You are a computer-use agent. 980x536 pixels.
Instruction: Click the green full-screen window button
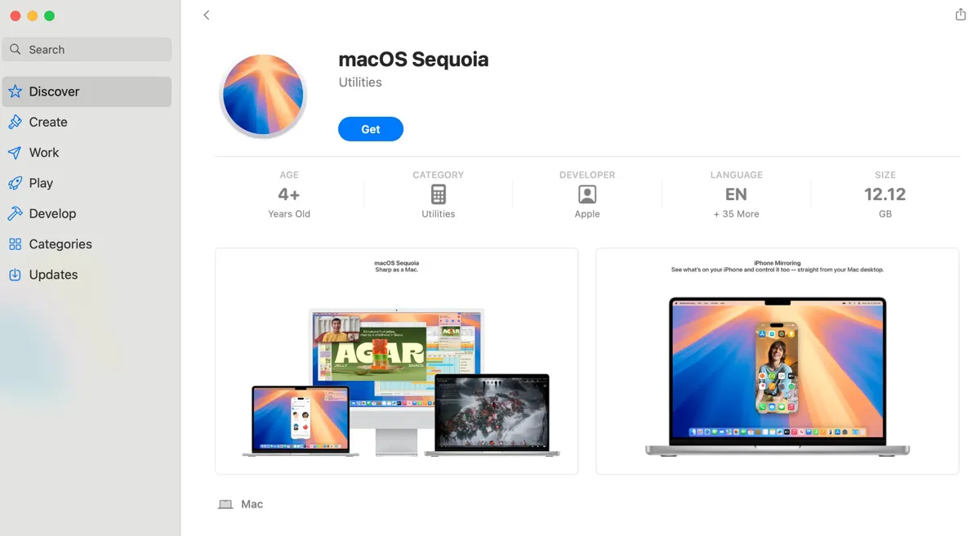pyautogui.click(x=49, y=16)
